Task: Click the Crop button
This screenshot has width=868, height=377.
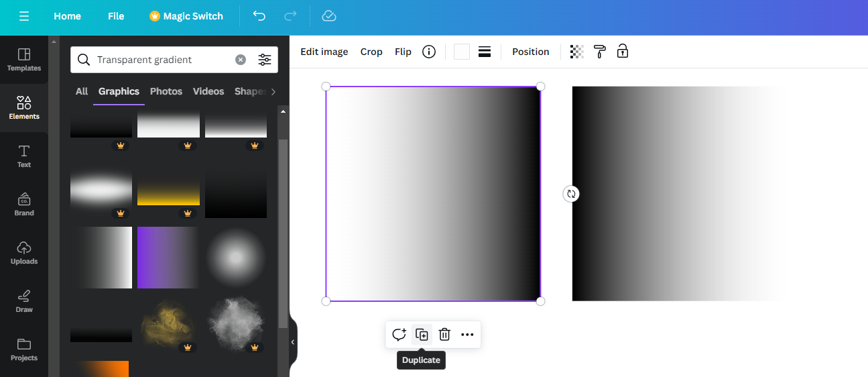Action: [371, 52]
